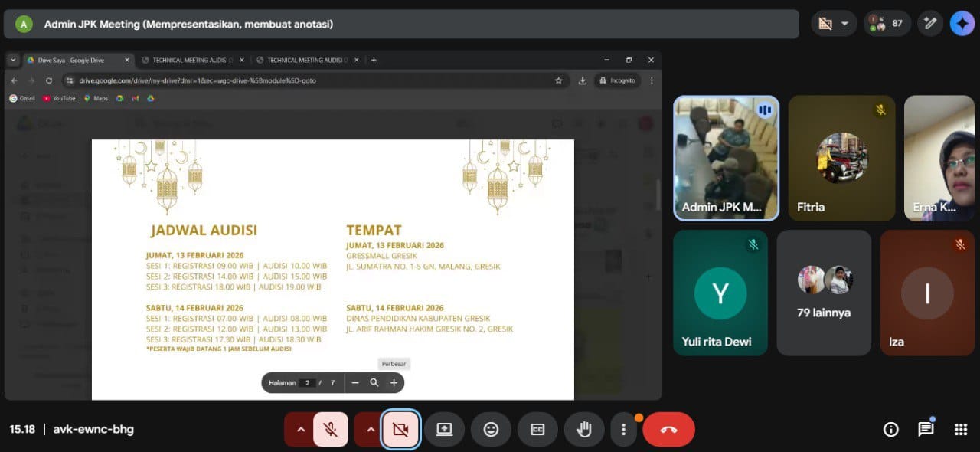980x452 pixels.
Task: Open the annotation pencil tool
Action: [x=930, y=24]
